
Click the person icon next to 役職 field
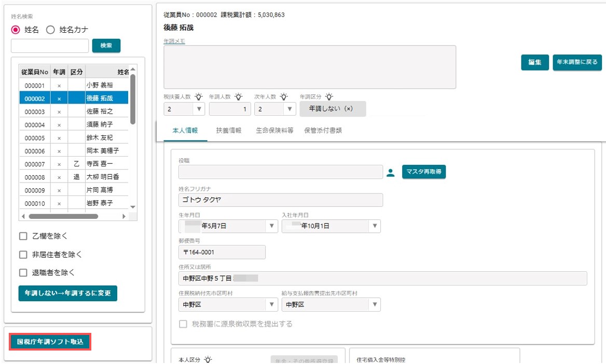(391, 172)
